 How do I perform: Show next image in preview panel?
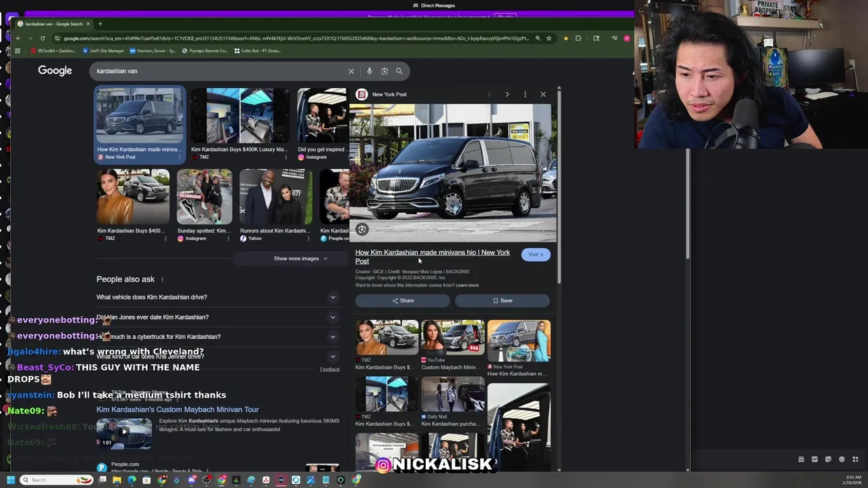pyautogui.click(x=507, y=94)
